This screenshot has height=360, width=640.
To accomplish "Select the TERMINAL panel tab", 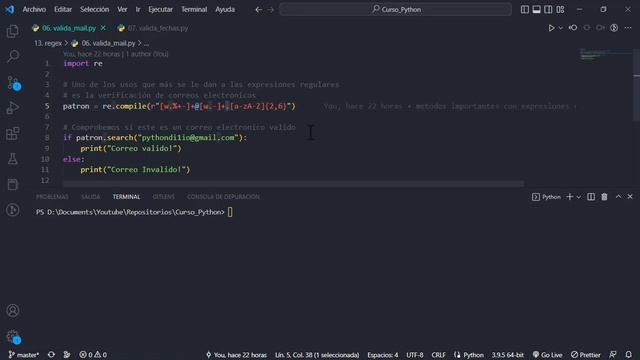I will coord(127,197).
